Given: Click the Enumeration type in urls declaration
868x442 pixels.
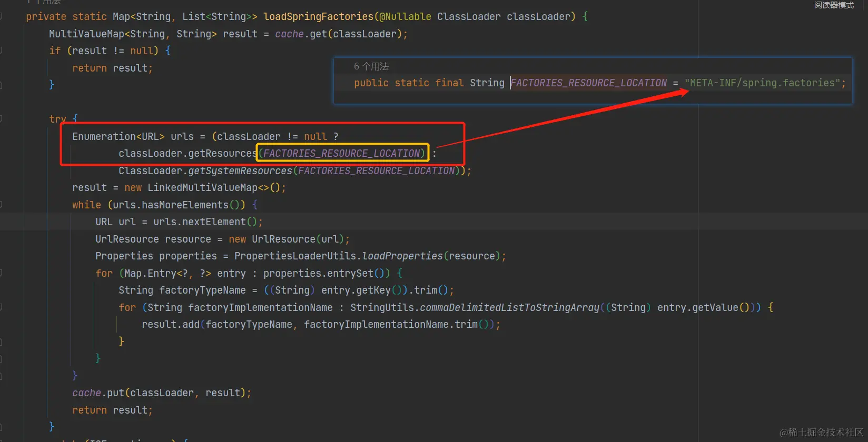Looking at the screenshot, I should 104,137.
